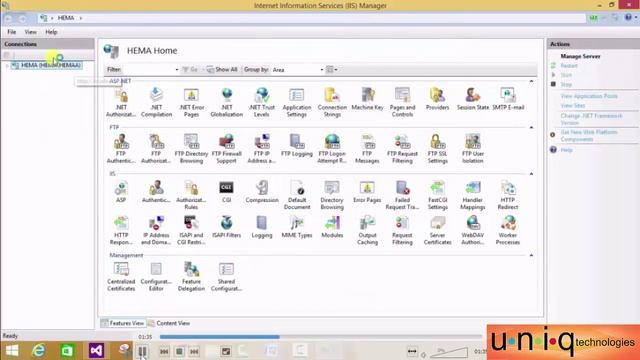This screenshot has width=640, height=360.
Task: Switch to Content View tab
Action: [169, 323]
